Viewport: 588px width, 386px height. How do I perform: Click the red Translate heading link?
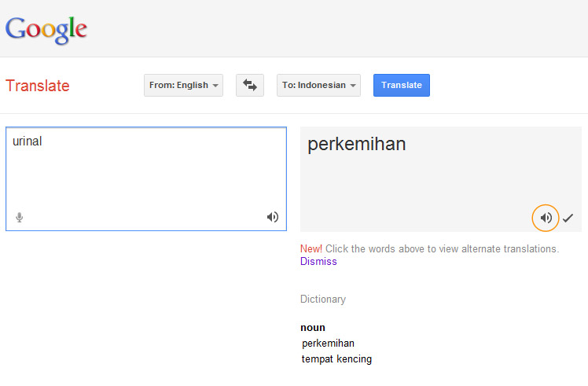point(38,86)
